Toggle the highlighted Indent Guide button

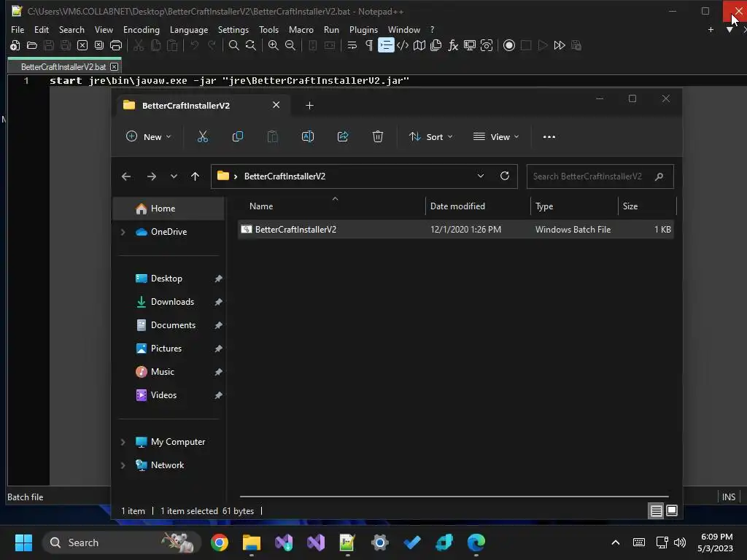point(386,45)
